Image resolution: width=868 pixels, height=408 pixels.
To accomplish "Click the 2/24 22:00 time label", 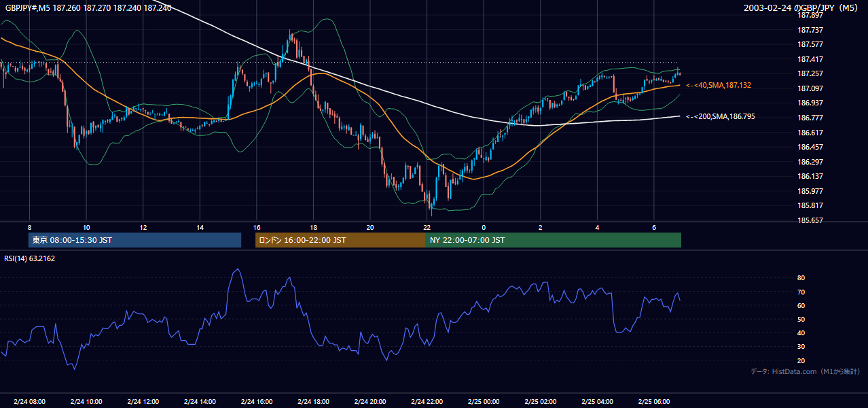I will [427, 401].
